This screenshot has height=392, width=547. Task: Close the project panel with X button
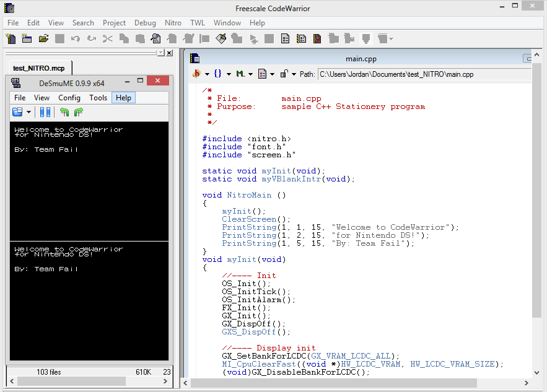[x=169, y=53]
